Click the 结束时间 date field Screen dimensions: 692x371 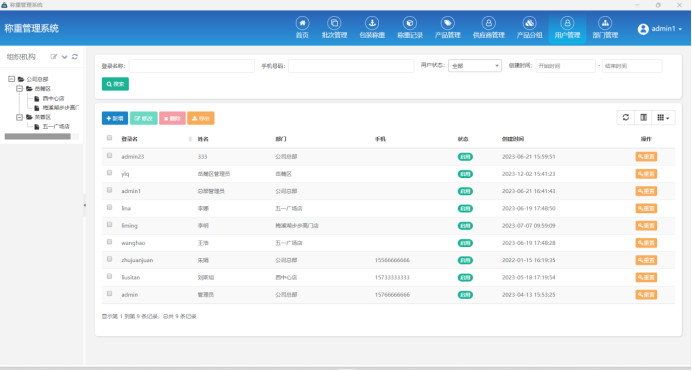coord(632,66)
